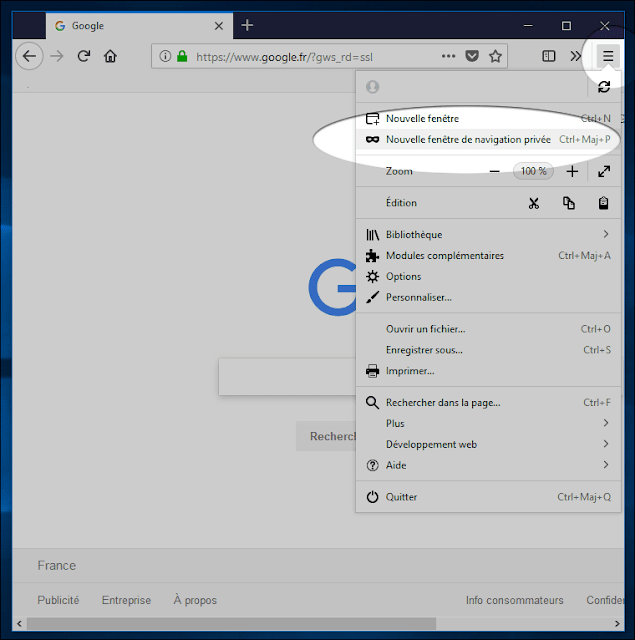Go back with the back arrow button

(29, 56)
